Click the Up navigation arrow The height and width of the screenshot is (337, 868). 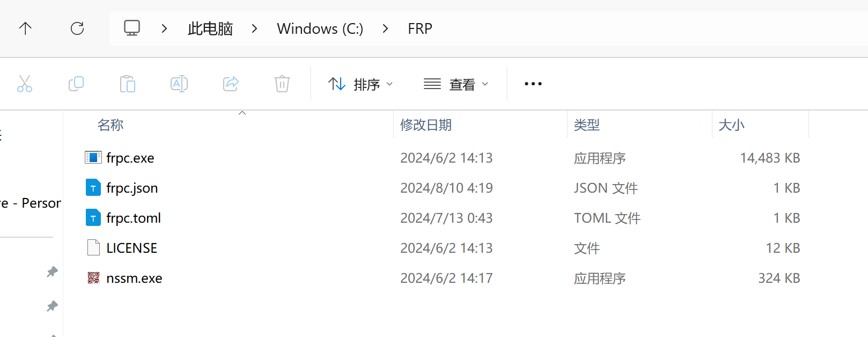pyautogui.click(x=25, y=28)
